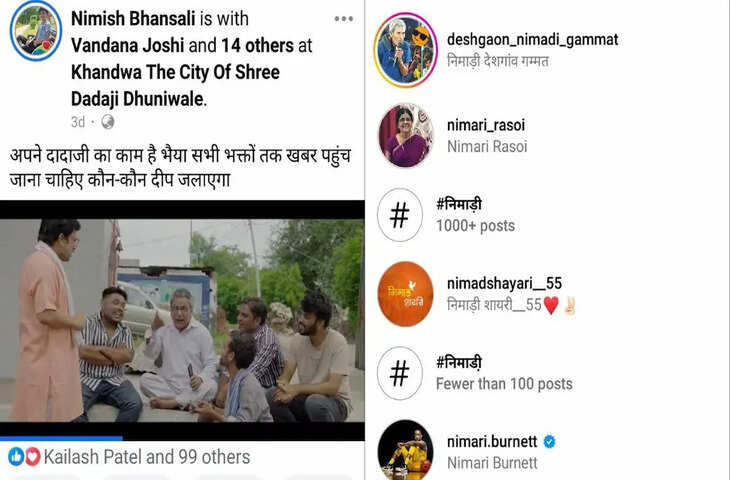
Task: Open Vandana Joshi's profile link
Action: (128, 46)
